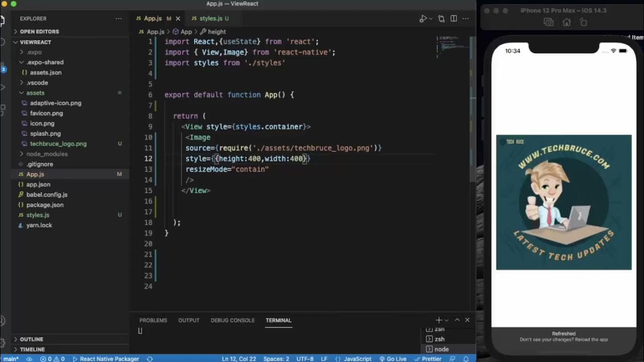Change UTF-8 file encoding
Image resolution: width=644 pixels, height=362 pixels.
pyautogui.click(x=305, y=358)
